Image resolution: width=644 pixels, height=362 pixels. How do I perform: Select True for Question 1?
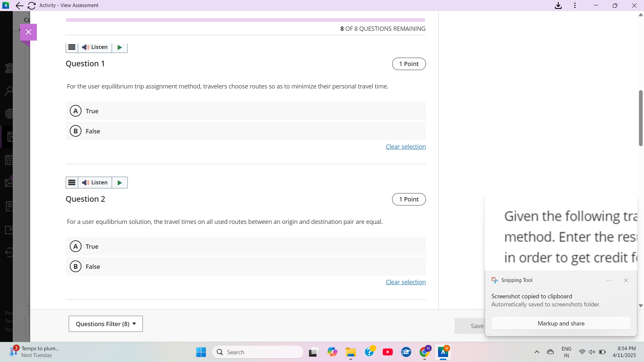[76, 111]
